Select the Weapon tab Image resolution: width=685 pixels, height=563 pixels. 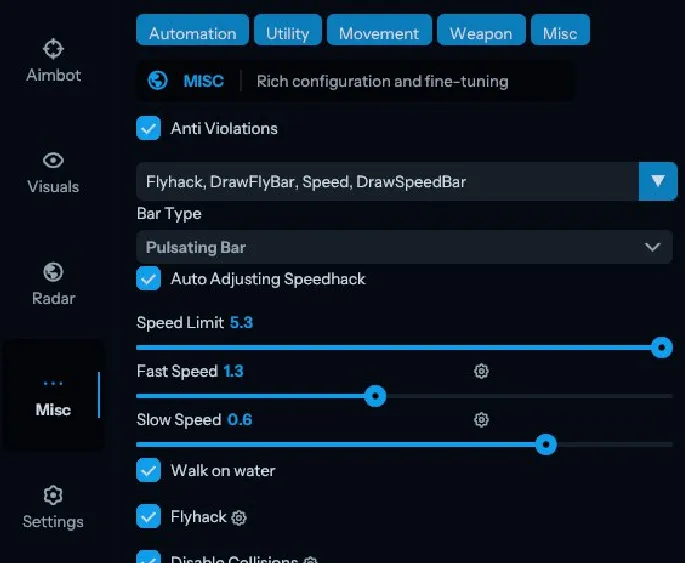pyautogui.click(x=480, y=33)
